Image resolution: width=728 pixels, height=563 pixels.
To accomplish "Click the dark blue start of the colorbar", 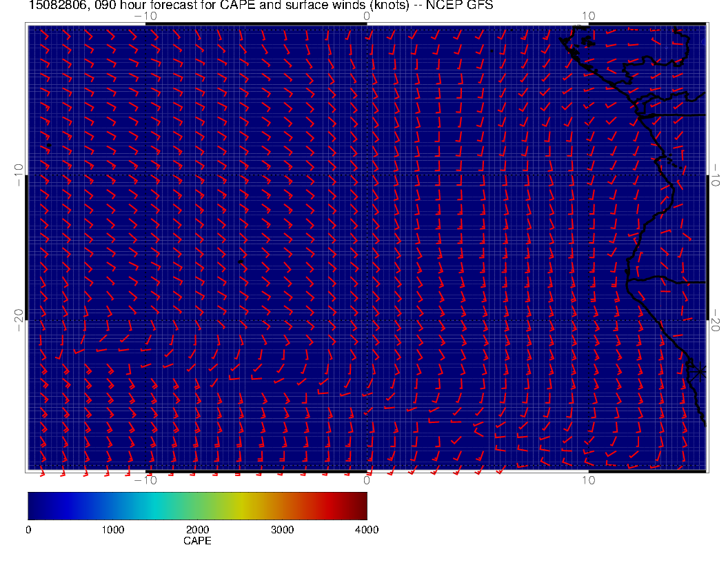I will [x=34, y=505].
